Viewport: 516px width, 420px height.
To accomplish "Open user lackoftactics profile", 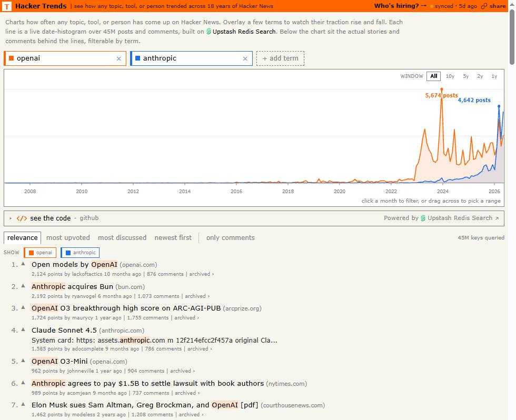I will tap(87, 274).
